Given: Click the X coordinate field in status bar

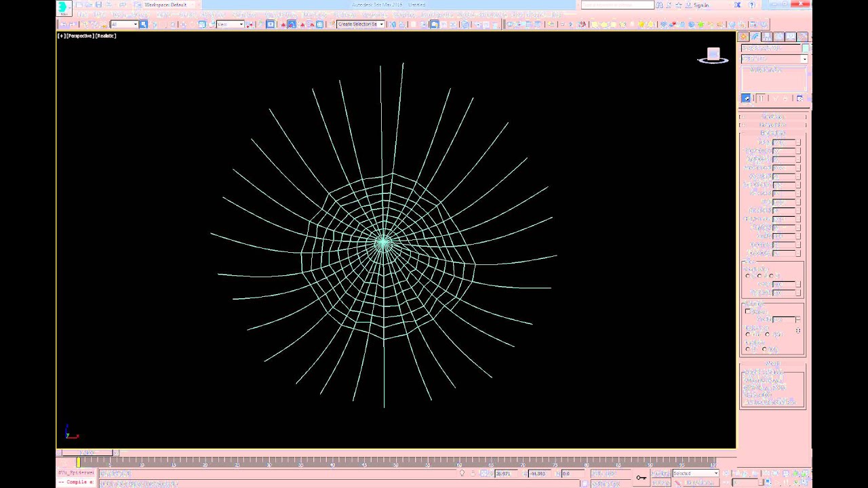Looking at the screenshot, I should coord(507,473).
